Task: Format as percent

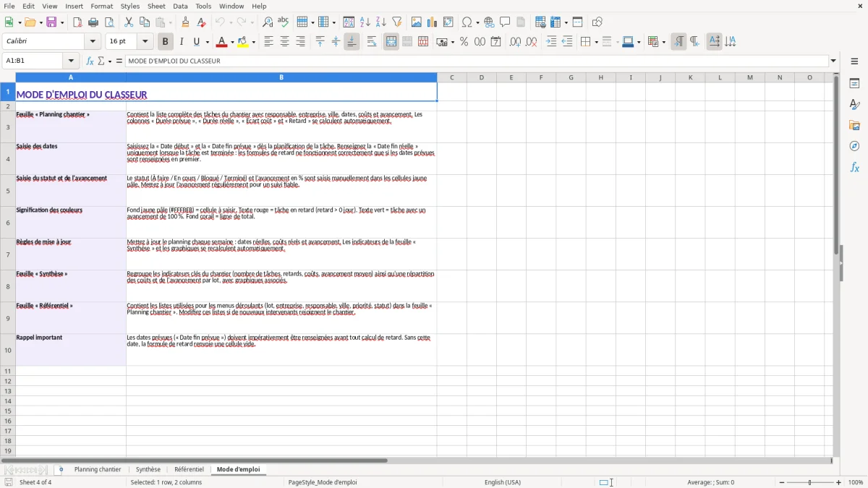Action: pos(464,42)
